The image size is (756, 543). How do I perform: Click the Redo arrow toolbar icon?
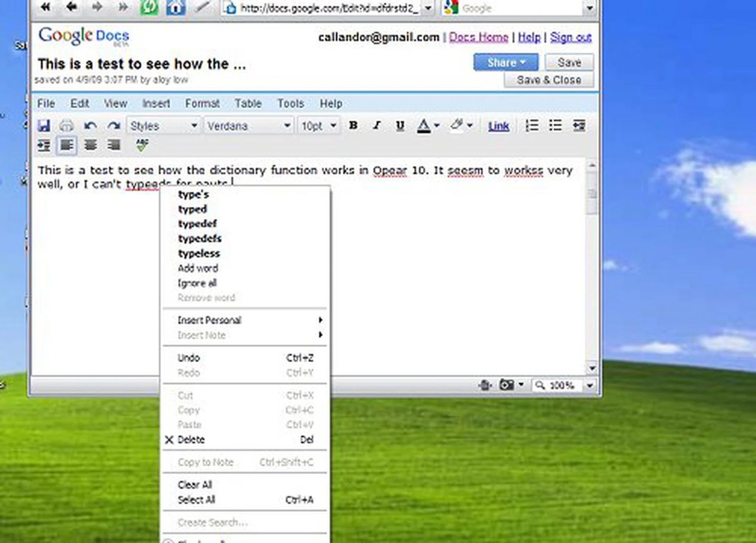[114, 126]
